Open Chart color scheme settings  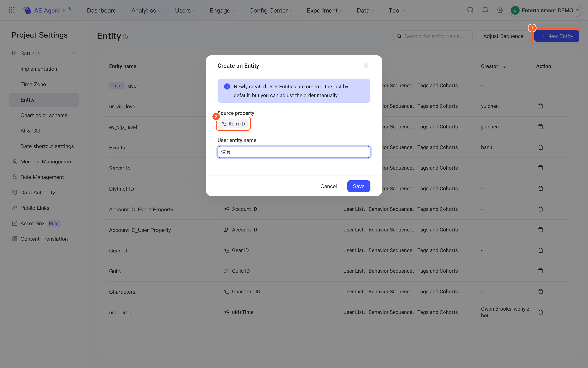[x=44, y=115]
